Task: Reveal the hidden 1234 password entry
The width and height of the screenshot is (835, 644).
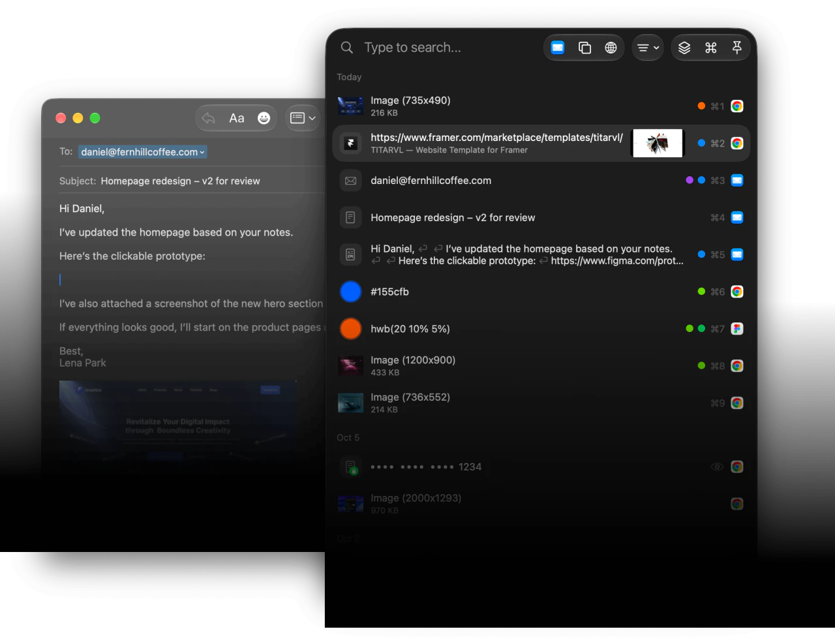Action: click(x=717, y=467)
